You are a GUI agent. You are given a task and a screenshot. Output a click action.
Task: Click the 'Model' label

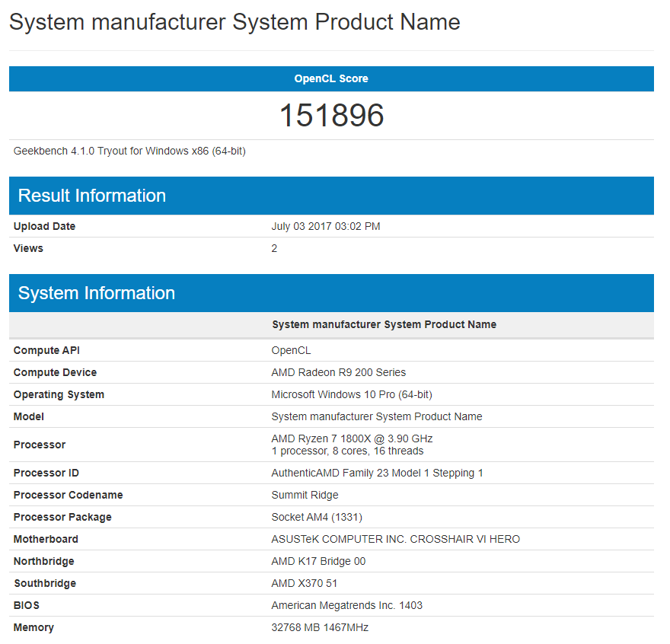(x=29, y=416)
